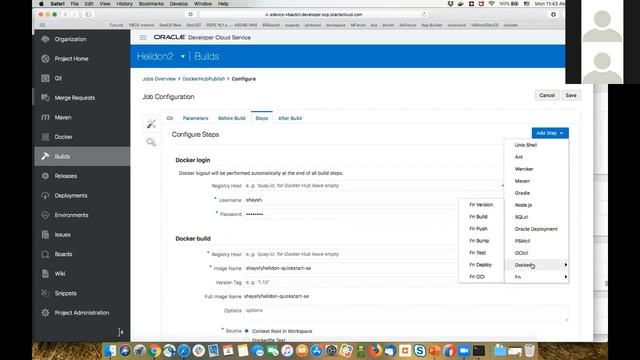
Task: Follow the DockerHubPublish breadcrumb link
Action: click(x=203, y=79)
